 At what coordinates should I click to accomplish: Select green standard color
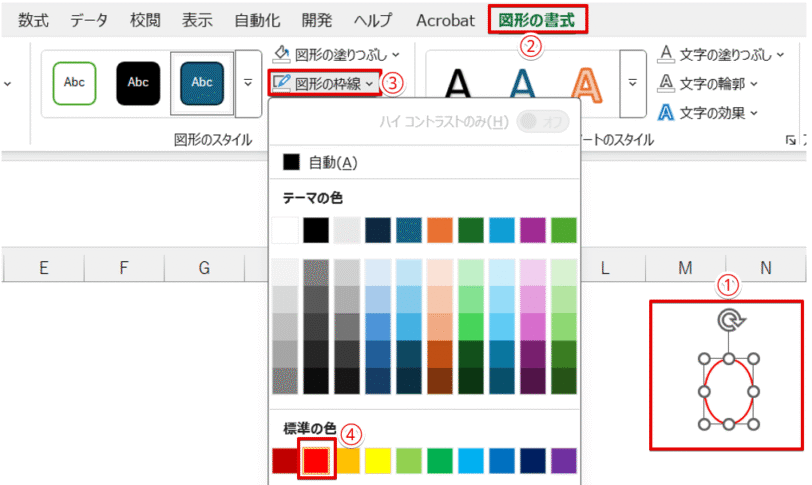pos(440,461)
